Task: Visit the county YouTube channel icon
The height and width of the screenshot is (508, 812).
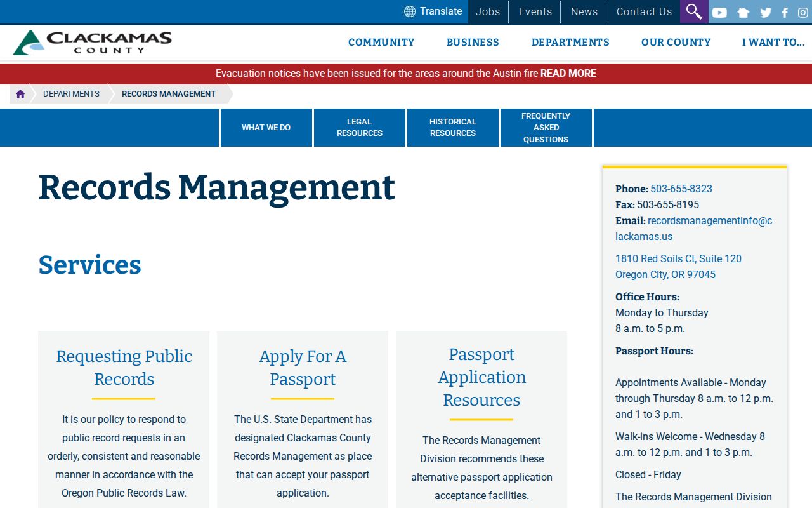Action: click(719, 12)
